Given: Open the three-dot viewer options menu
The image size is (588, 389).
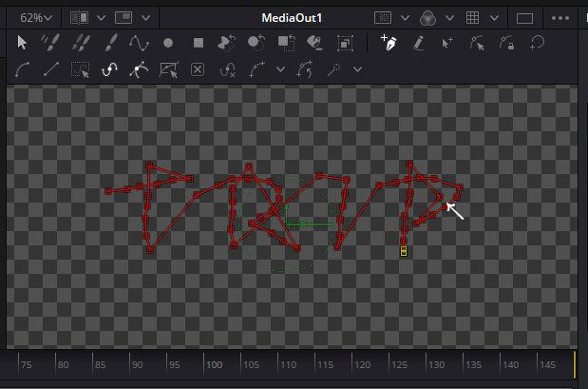Looking at the screenshot, I should 560,18.
